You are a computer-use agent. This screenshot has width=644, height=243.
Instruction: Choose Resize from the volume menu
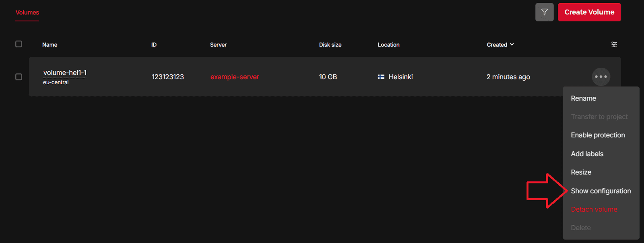coord(581,172)
